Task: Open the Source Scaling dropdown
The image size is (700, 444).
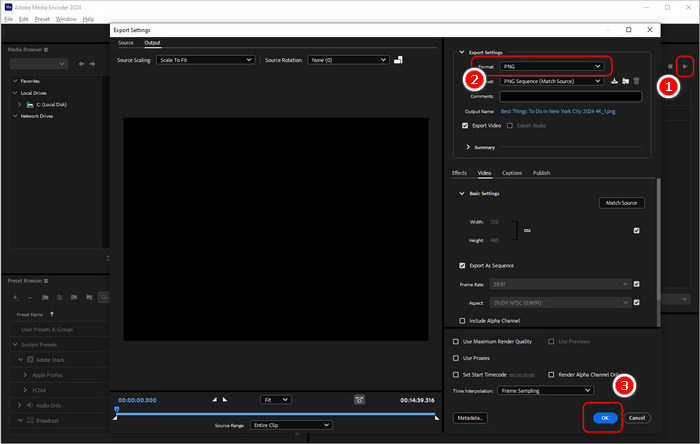Action: coord(205,60)
